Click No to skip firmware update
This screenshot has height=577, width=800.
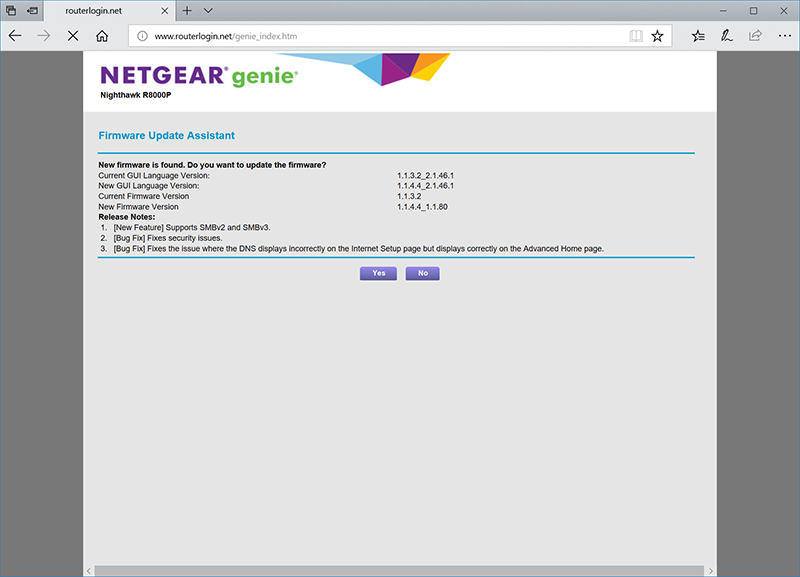click(422, 273)
